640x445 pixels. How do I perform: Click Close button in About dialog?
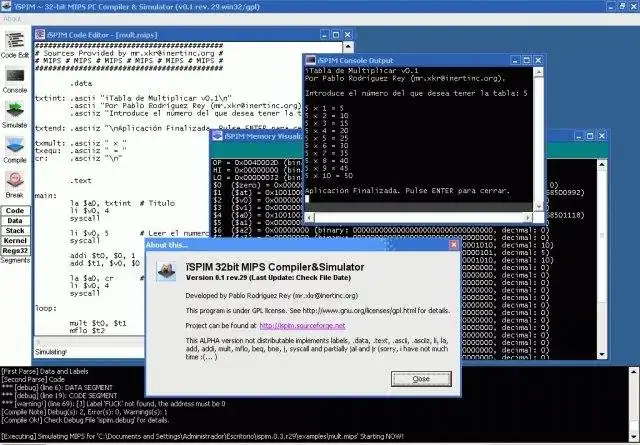coord(421,379)
